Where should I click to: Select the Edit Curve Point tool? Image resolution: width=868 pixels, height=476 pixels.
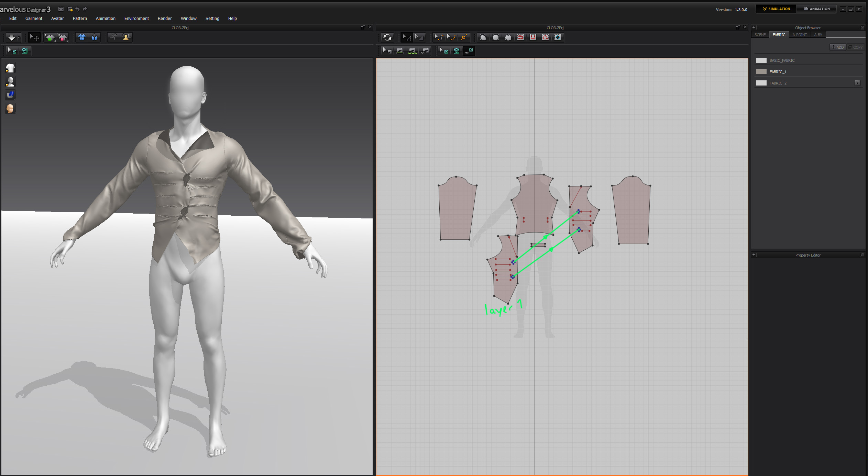pyautogui.click(x=451, y=37)
